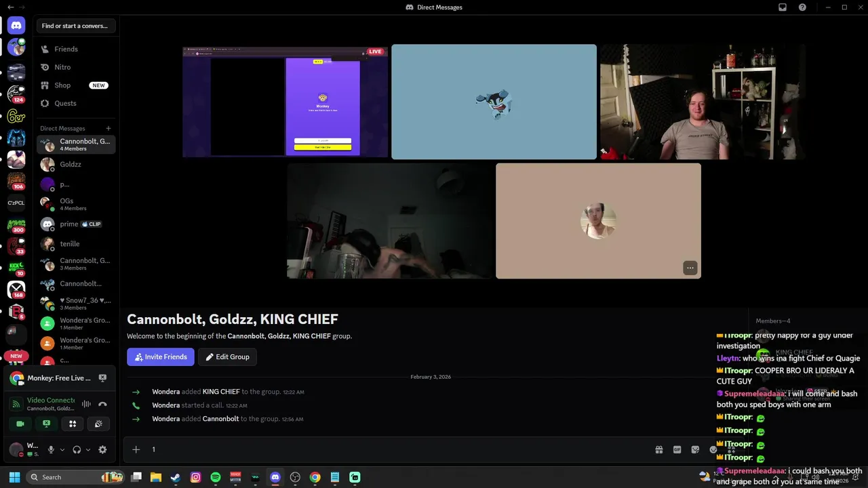The image size is (868, 488).
Task: Open the inbox icon in the title bar
Action: tap(782, 7)
